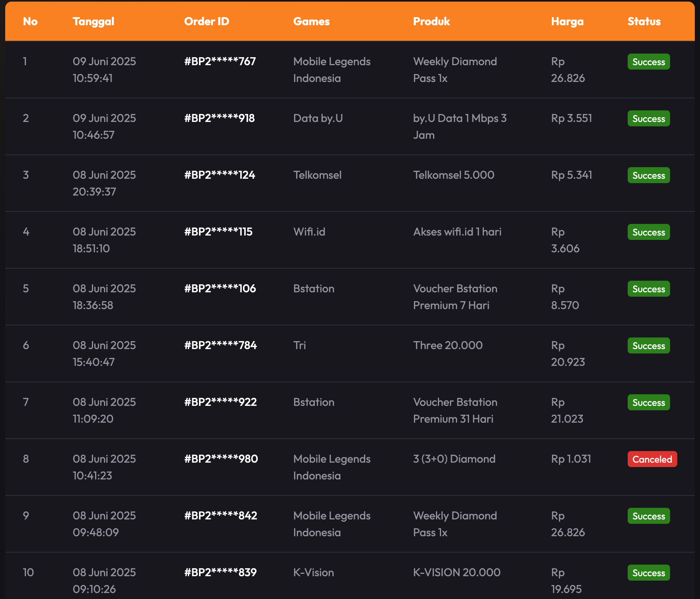Click price Rp 21.023
700x599 pixels.
click(x=567, y=411)
